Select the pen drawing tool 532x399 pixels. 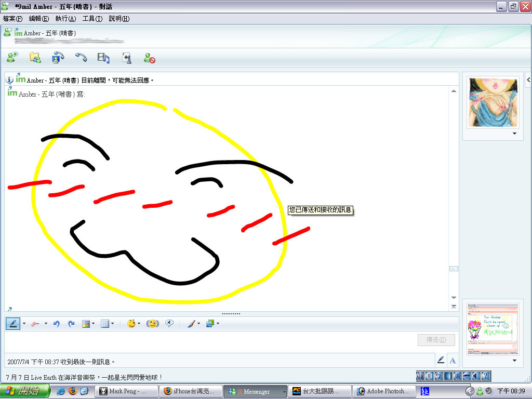[13, 324]
